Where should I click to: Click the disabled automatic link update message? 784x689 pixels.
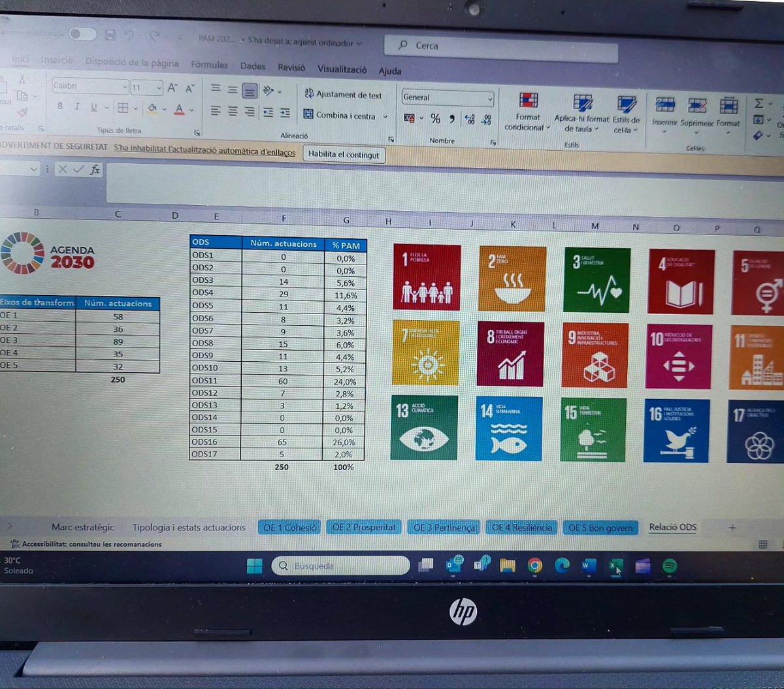pos(204,152)
